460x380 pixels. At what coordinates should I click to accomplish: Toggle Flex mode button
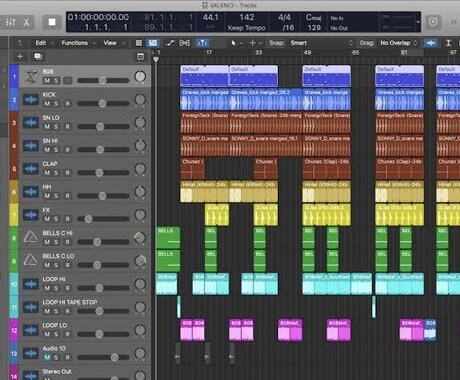point(185,43)
